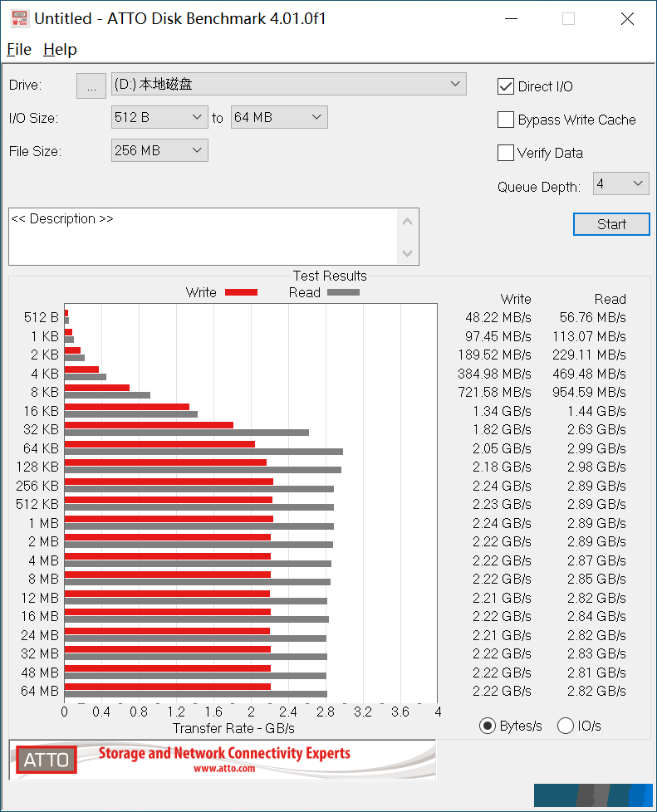Screen dimensions: 657x812
Task: Click the description scroll down arrow
Action: [x=407, y=253]
